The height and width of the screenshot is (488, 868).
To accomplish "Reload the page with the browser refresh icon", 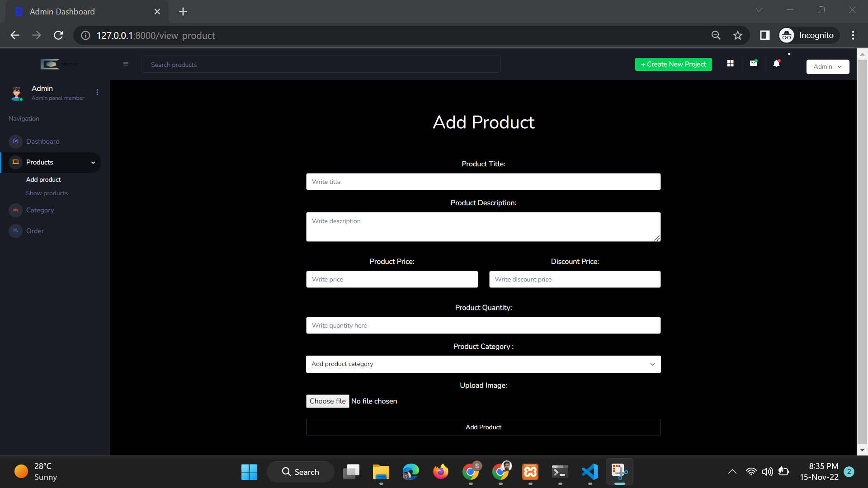I will click(x=58, y=35).
